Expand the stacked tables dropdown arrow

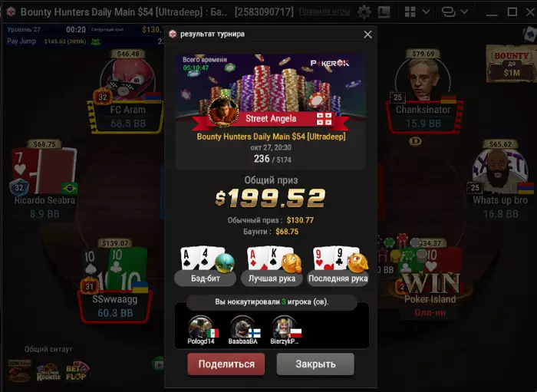tap(464, 12)
